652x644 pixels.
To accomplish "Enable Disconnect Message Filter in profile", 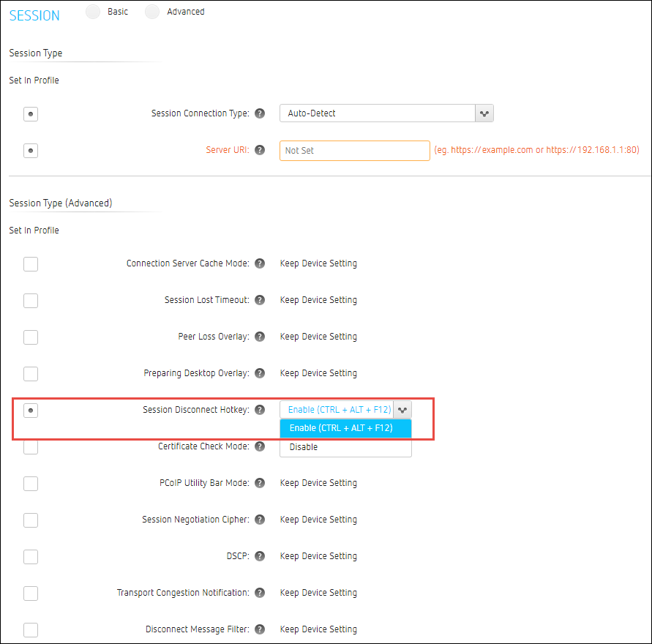I will 31,630.
